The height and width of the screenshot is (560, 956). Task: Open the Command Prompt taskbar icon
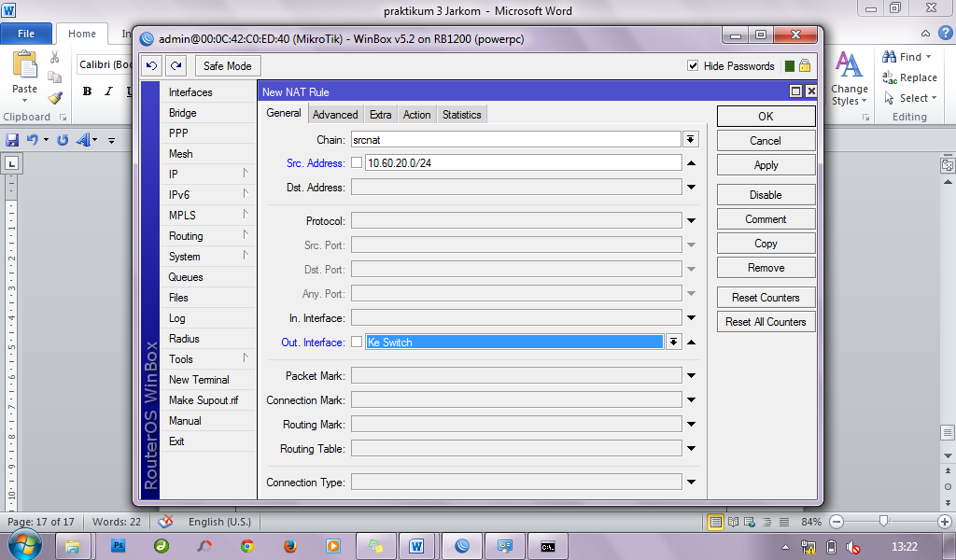(x=547, y=547)
